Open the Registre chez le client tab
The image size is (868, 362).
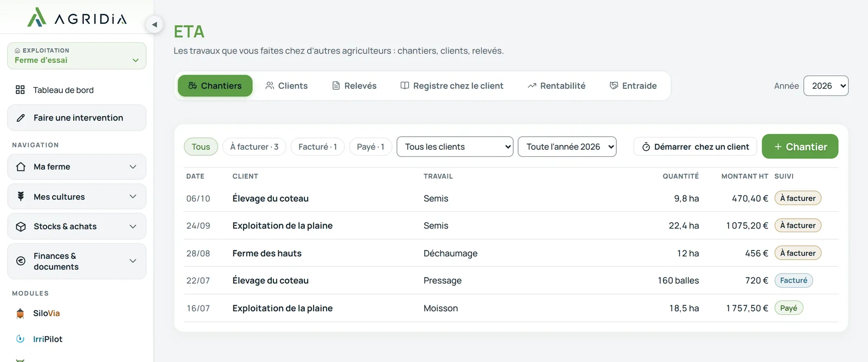coord(452,86)
